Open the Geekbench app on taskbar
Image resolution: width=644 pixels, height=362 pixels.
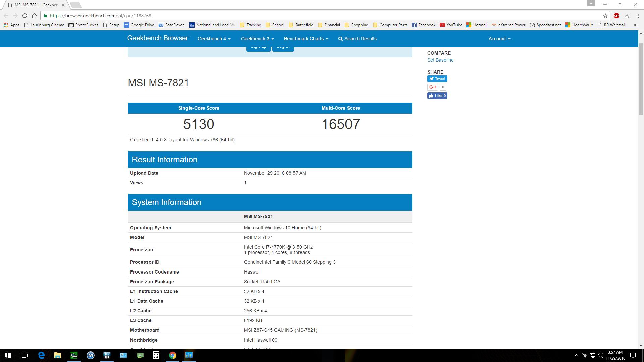189,355
